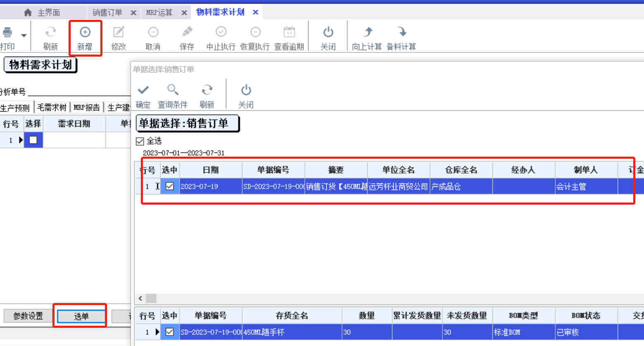Click the 查看逾期 calendar icon
The width and height of the screenshot is (644, 346).
[289, 32]
